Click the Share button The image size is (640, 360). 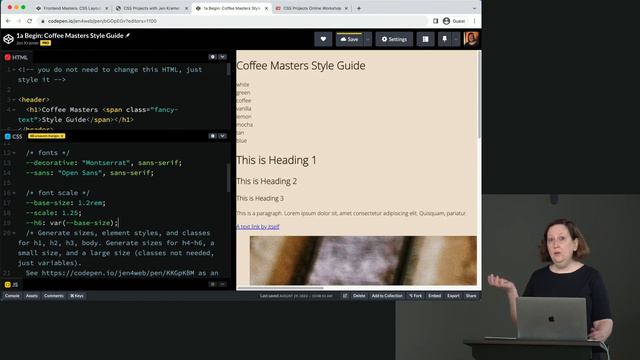471,296
